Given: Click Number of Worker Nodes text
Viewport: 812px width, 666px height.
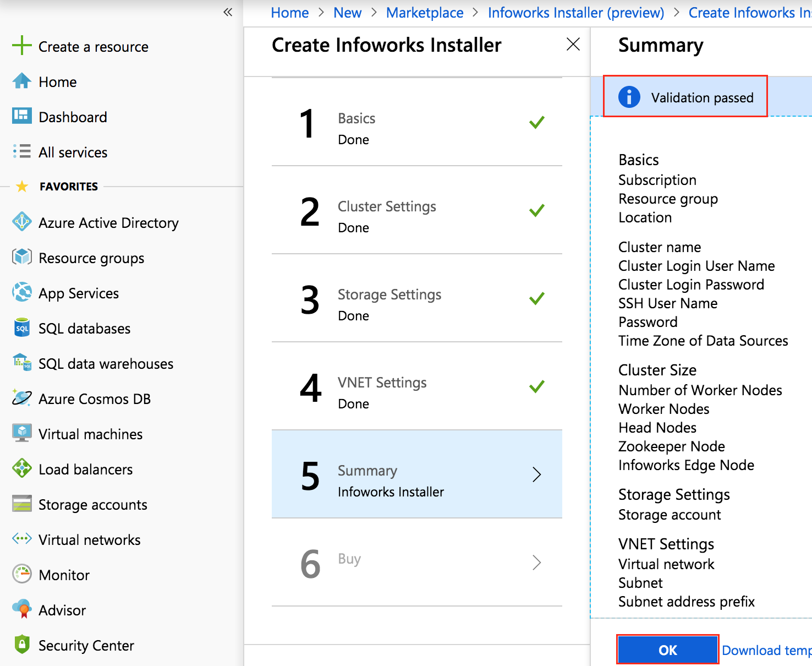Looking at the screenshot, I should 700,390.
